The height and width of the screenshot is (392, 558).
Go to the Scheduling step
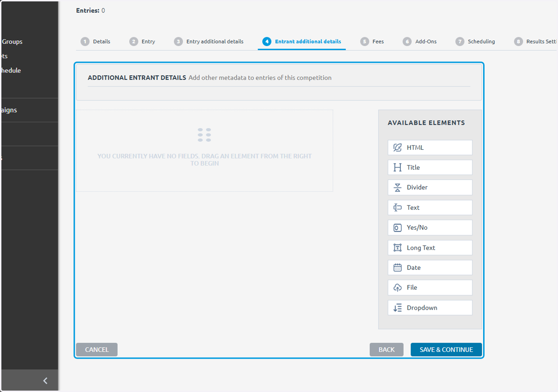(x=475, y=41)
